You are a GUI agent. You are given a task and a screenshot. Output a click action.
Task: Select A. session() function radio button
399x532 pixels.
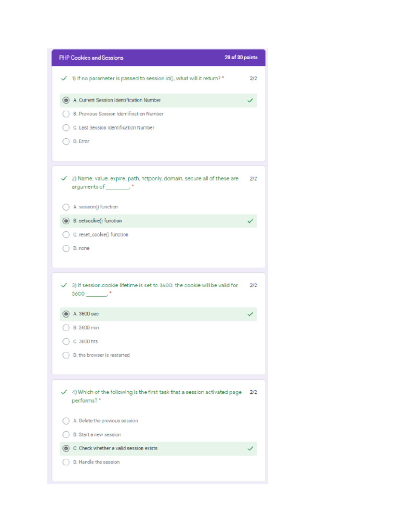(x=66, y=207)
